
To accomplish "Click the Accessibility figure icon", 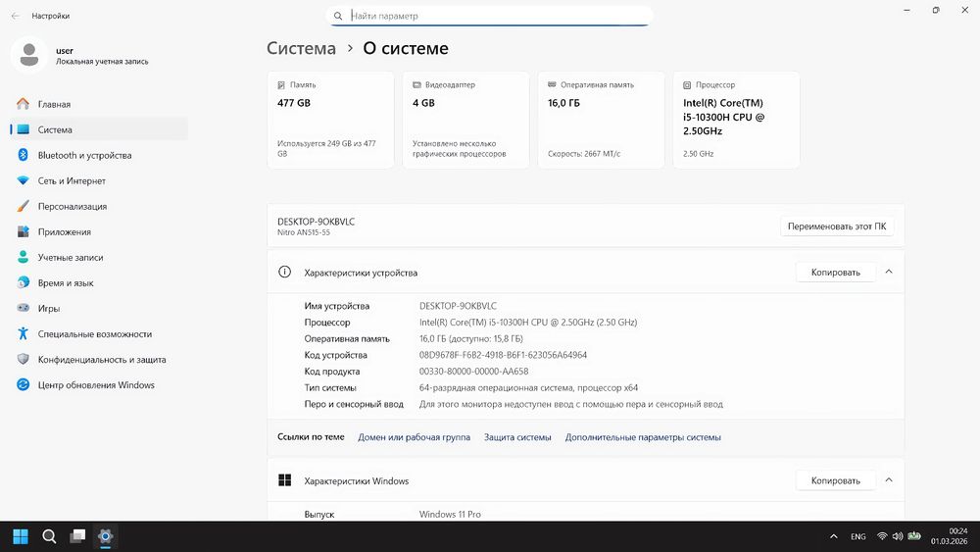I will 24,333.
